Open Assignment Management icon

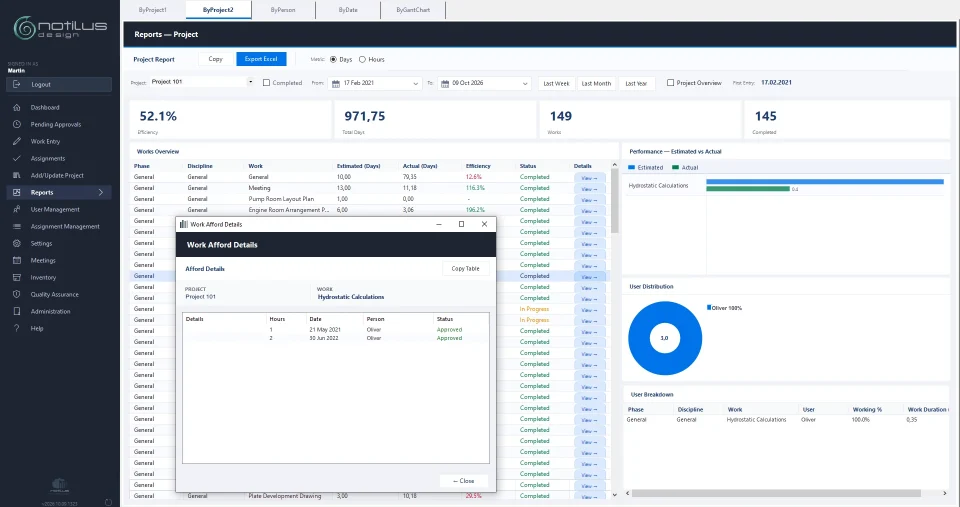[x=17, y=227]
